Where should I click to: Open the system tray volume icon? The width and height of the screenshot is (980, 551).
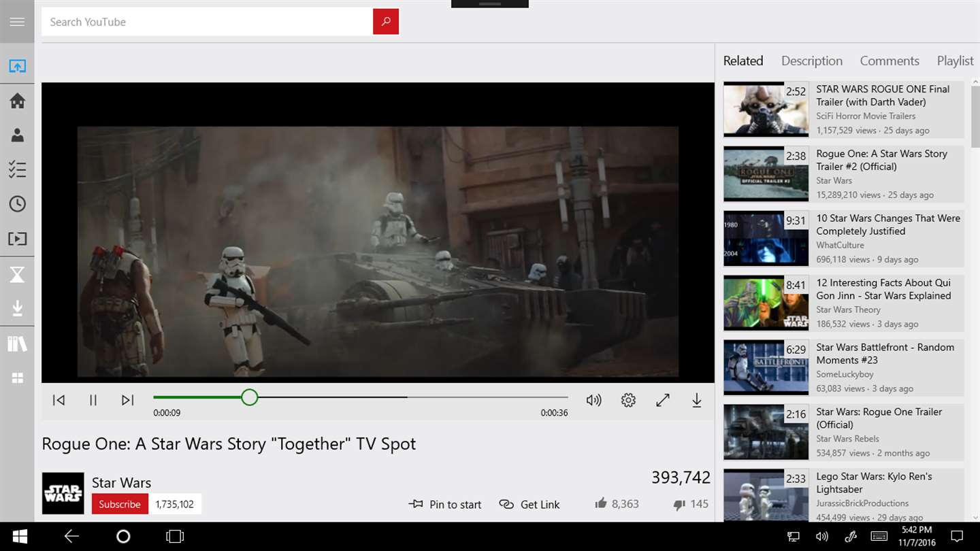tap(822, 537)
